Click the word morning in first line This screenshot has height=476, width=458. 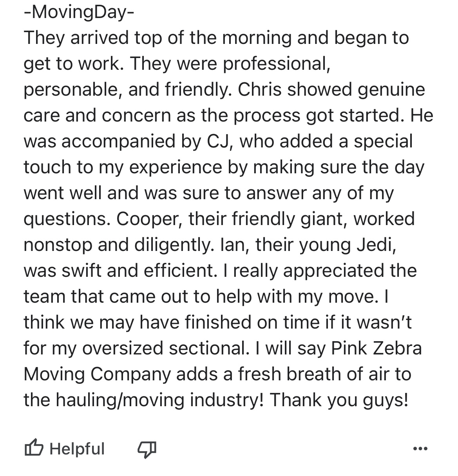(x=257, y=38)
